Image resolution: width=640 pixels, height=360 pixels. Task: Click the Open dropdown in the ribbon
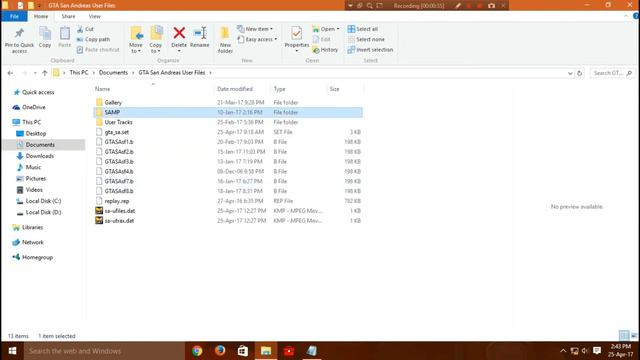326,29
